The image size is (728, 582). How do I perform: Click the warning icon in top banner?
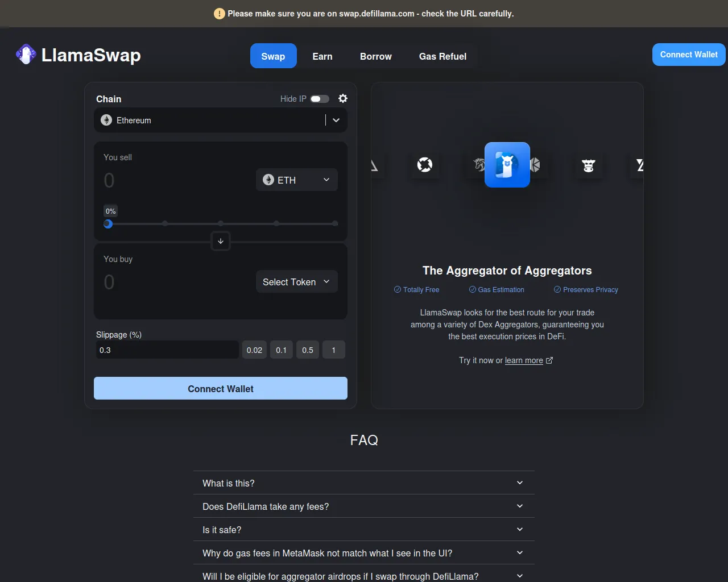pyautogui.click(x=220, y=14)
